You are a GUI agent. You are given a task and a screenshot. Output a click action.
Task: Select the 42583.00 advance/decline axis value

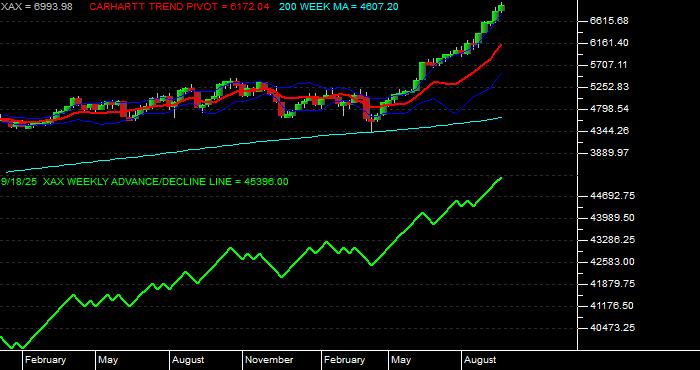pyautogui.click(x=612, y=262)
